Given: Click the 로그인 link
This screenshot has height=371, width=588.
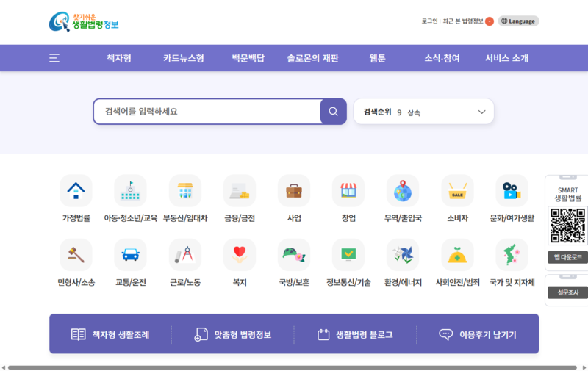Looking at the screenshot, I should (x=429, y=21).
